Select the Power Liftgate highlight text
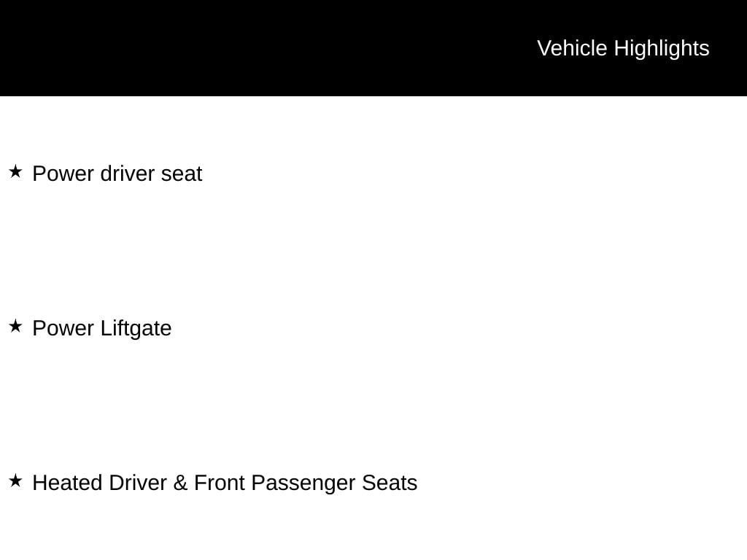Screen dimensions: 747x560 tap(102, 329)
